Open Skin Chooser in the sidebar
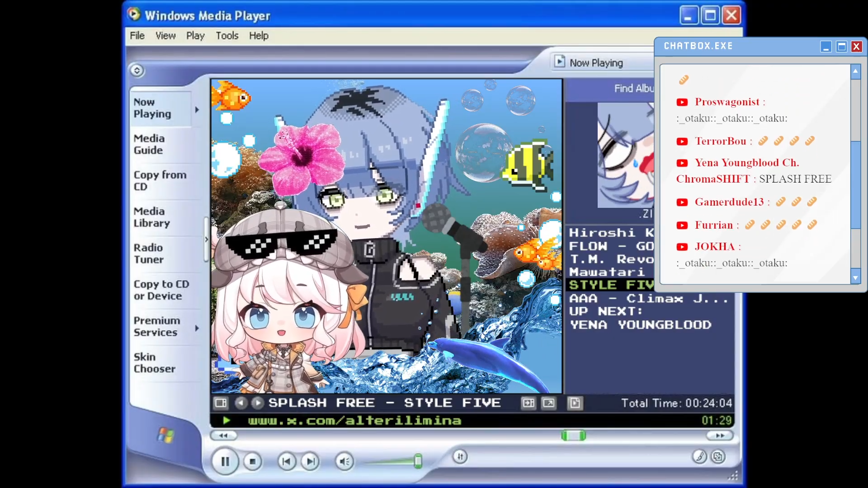868x488 pixels. point(165,363)
